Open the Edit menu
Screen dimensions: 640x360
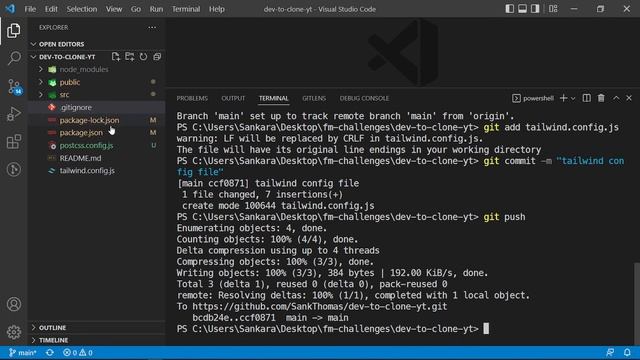(x=51, y=9)
